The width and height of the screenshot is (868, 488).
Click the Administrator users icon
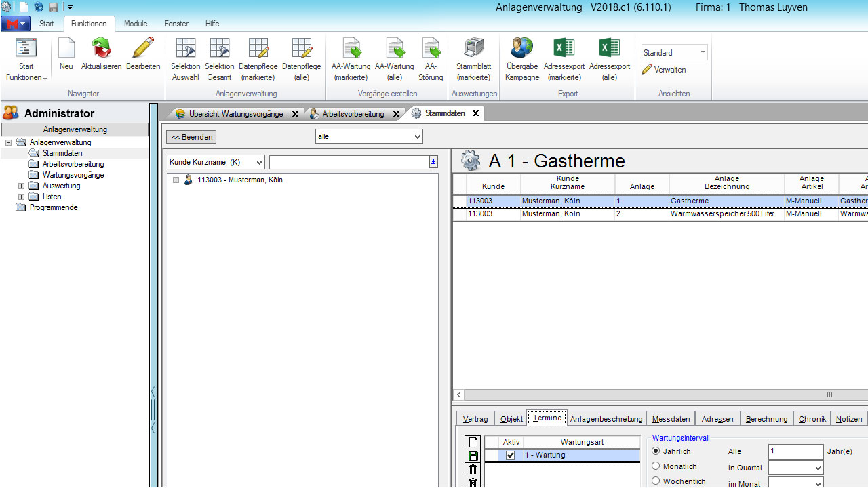(11, 113)
